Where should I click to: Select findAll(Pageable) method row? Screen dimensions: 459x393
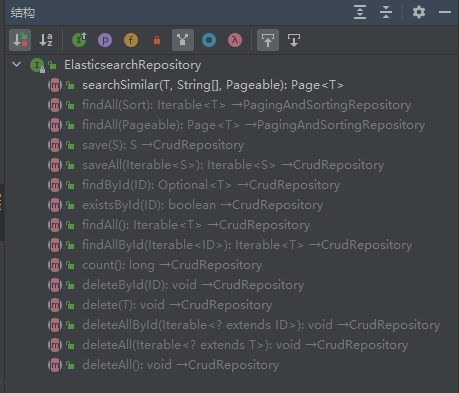click(x=253, y=125)
